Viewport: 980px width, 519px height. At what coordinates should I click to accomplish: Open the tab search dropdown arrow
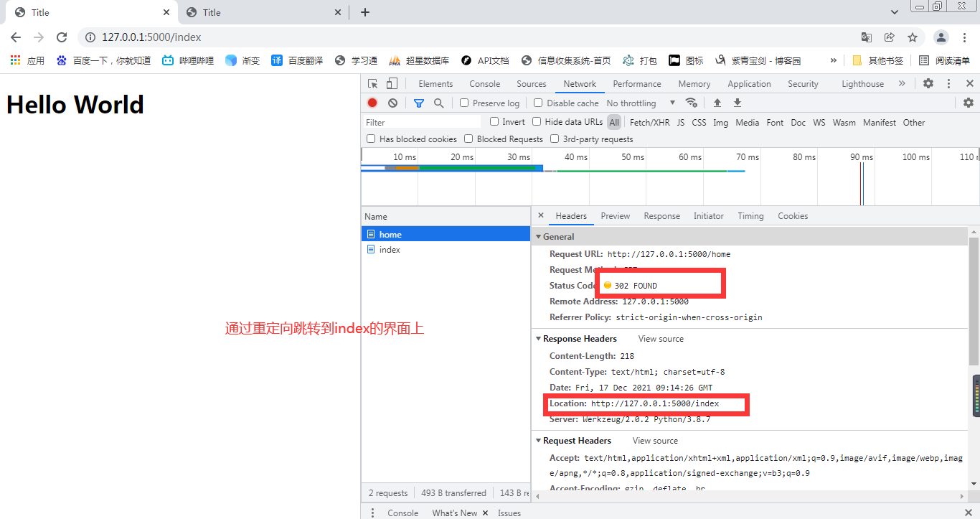point(895,12)
